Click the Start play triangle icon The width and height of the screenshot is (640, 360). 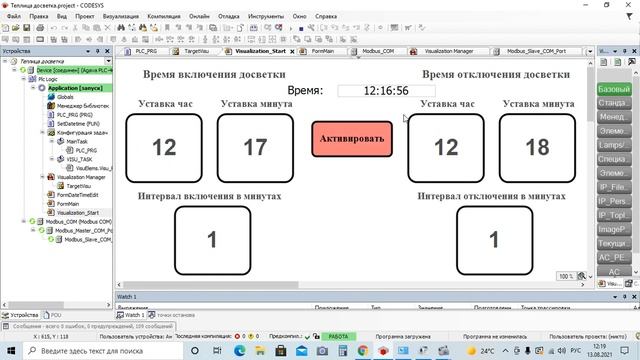[x=291, y=28]
